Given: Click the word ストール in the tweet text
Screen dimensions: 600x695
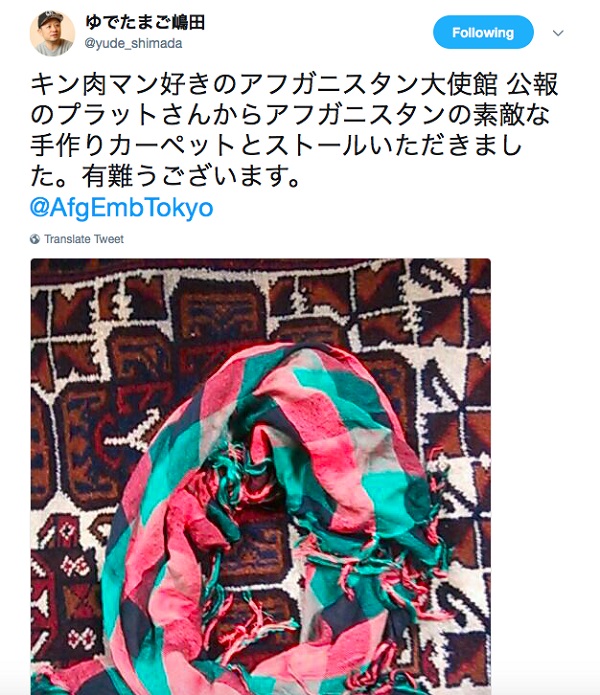Looking at the screenshot, I should pyautogui.click(x=316, y=146).
